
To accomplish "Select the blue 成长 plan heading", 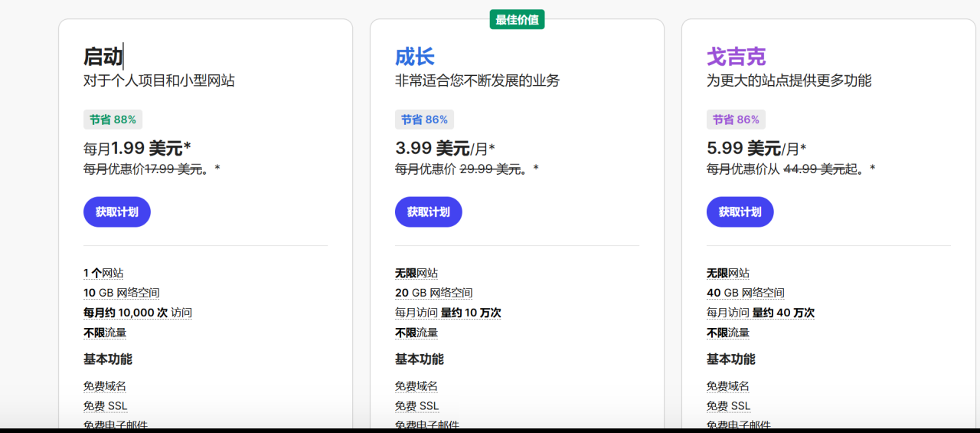I will point(415,57).
